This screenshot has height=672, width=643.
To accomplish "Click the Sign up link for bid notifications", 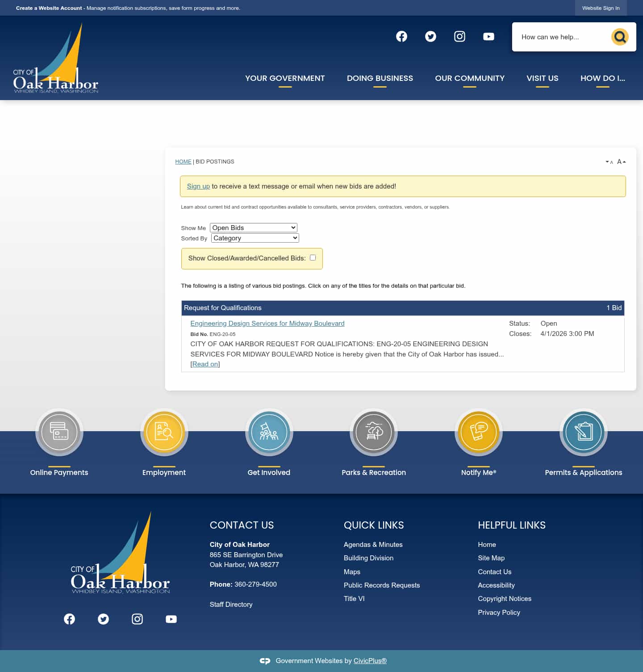I will tap(198, 186).
